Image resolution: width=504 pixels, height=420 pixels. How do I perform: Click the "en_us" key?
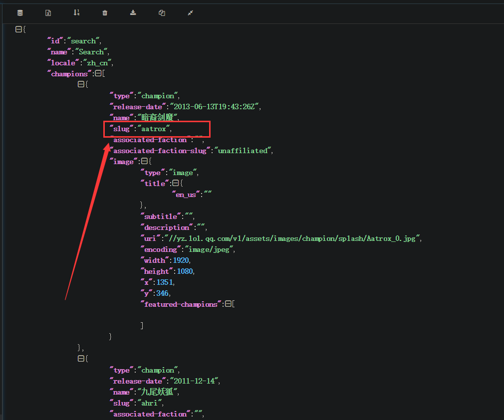[x=186, y=195]
